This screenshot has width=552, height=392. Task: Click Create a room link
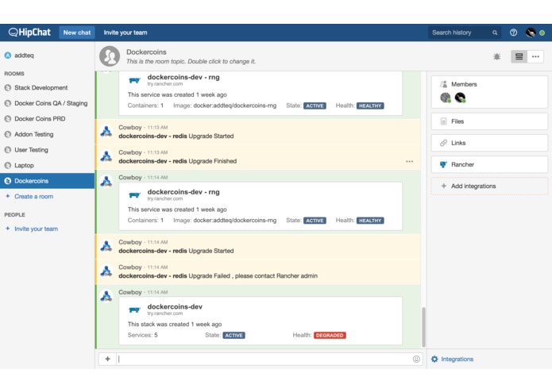(33, 196)
